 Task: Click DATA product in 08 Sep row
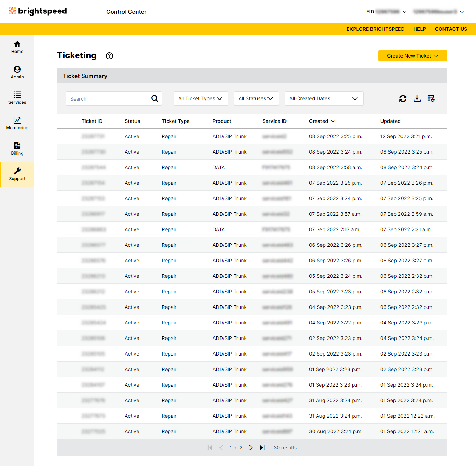point(219,167)
